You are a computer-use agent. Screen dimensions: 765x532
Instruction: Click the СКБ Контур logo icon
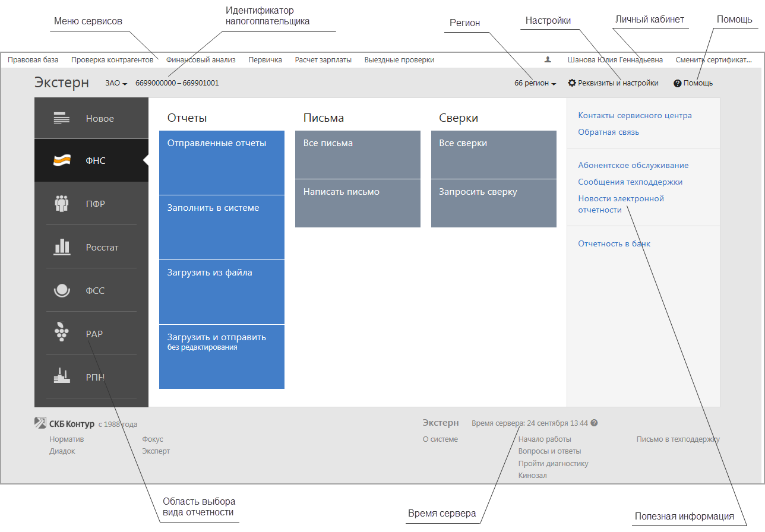[x=40, y=423]
